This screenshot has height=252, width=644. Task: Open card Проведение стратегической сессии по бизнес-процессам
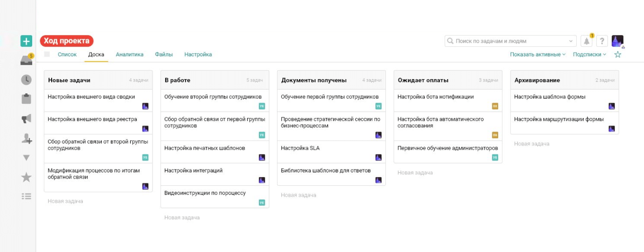pos(331,126)
